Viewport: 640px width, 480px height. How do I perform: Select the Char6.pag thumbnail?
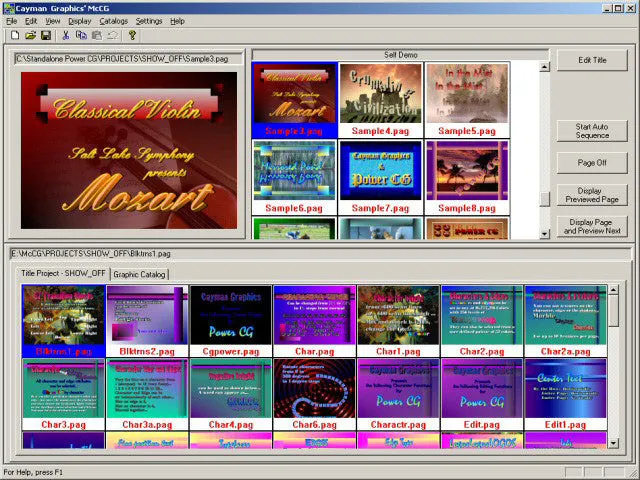(315, 394)
